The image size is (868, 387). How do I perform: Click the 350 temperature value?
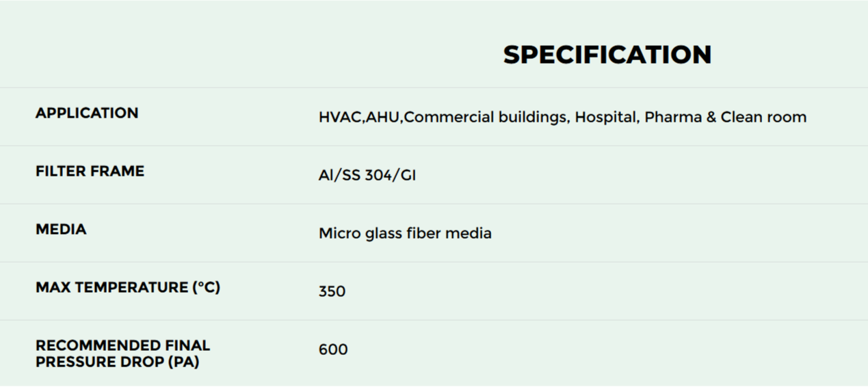point(332,291)
